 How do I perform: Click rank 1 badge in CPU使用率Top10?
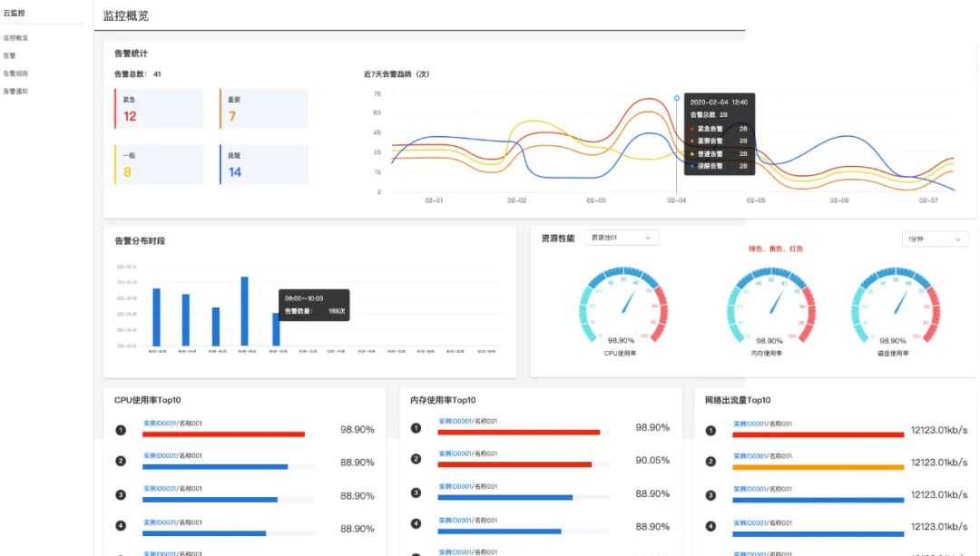[121, 430]
